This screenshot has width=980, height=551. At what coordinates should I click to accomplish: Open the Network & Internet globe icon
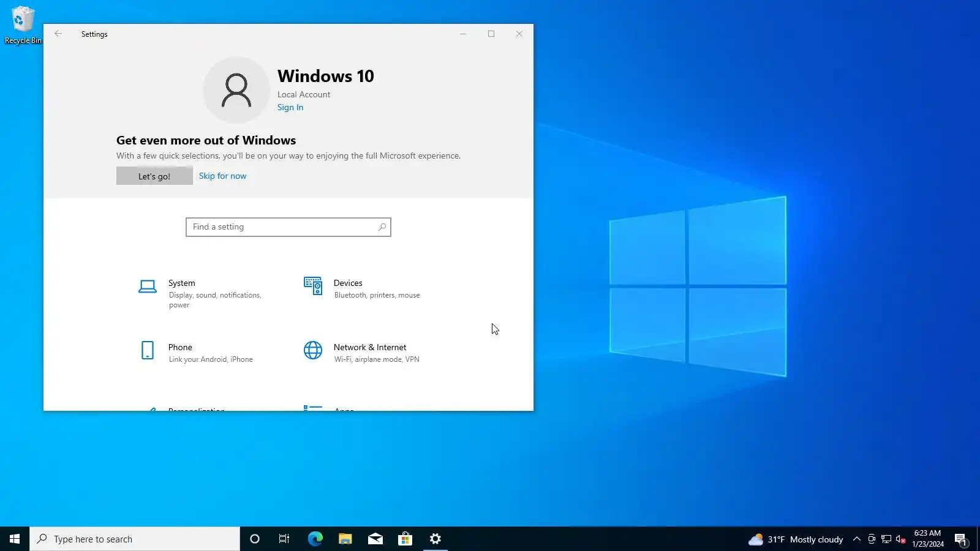pos(313,350)
